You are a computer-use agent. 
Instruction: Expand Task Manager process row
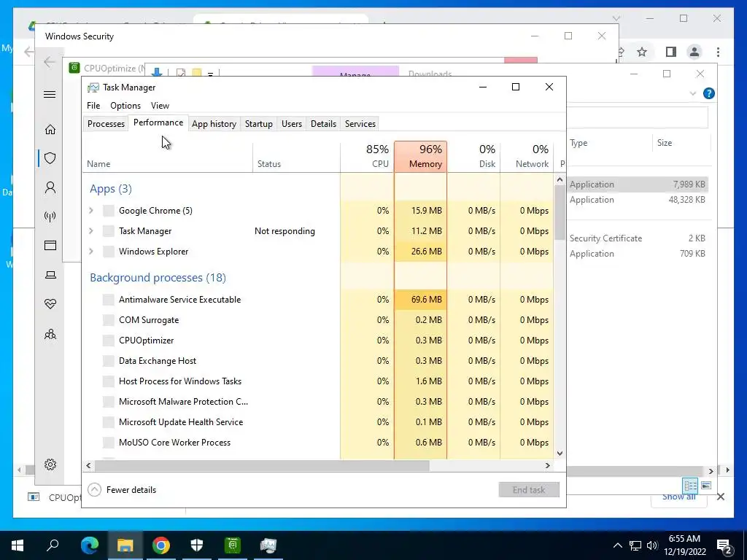[91, 231]
